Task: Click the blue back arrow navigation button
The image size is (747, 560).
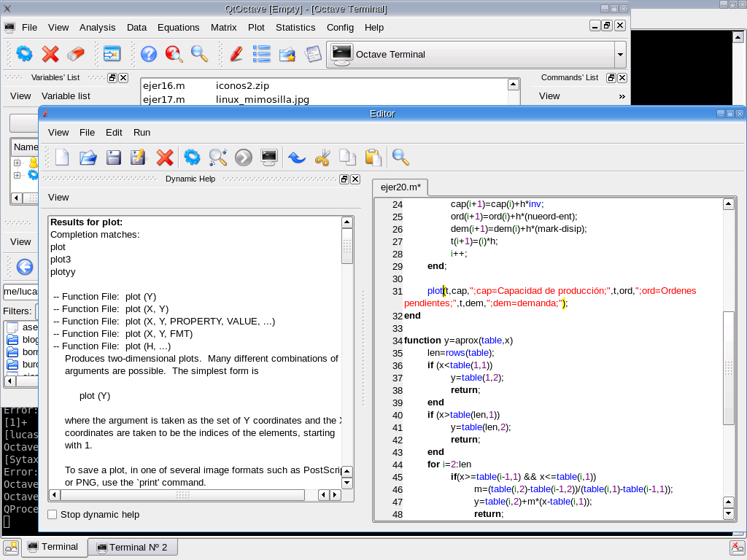Action: coord(25,267)
